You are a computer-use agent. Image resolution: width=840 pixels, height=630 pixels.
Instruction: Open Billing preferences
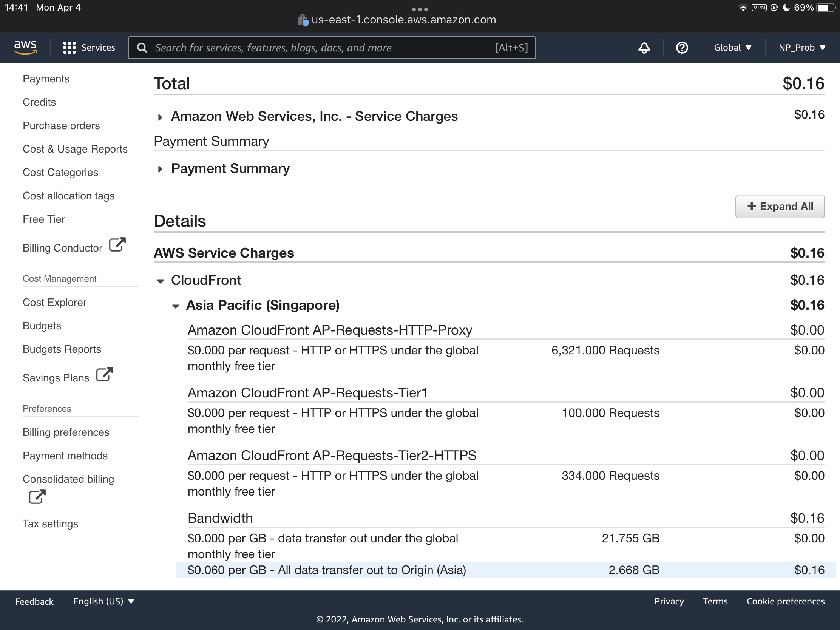(66, 432)
